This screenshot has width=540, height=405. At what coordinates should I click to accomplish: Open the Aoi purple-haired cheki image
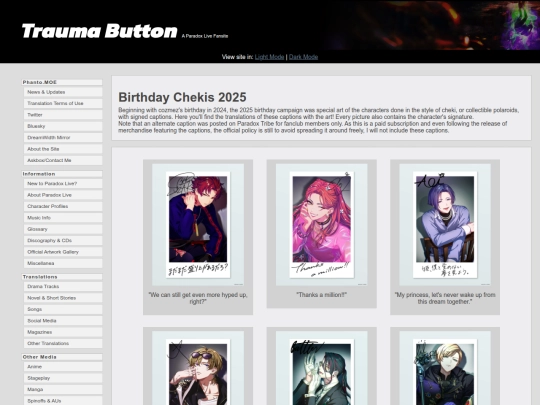pyautogui.click(x=445, y=225)
